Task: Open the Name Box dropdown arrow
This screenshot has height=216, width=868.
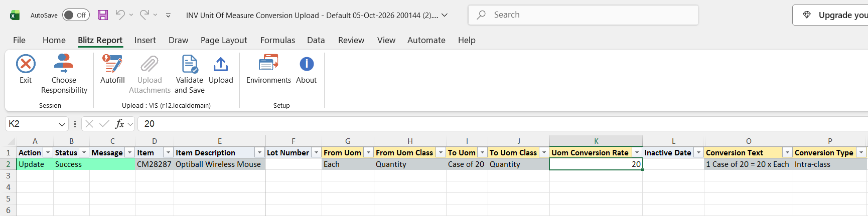Action: point(62,124)
